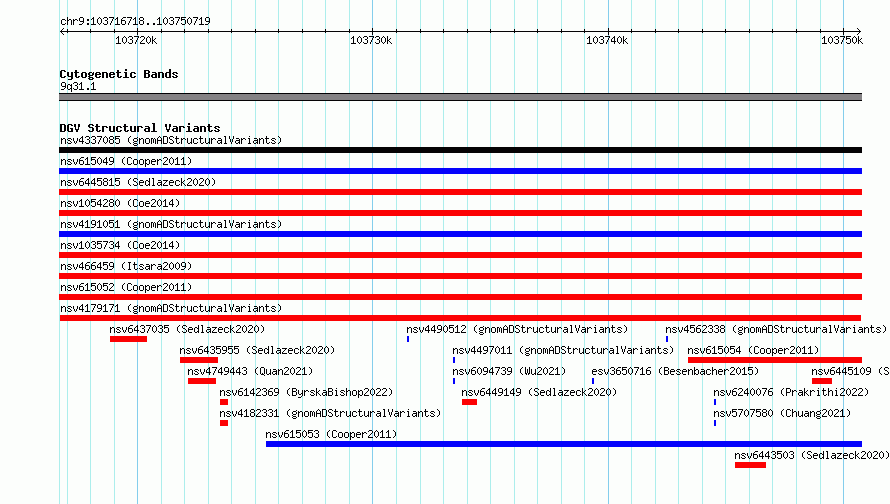Select the nsv4182331 (gnomADStructuralVariants) label
The height and width of the screenshot is (504, 890).
pyautogui.click(x=330, y=413)
